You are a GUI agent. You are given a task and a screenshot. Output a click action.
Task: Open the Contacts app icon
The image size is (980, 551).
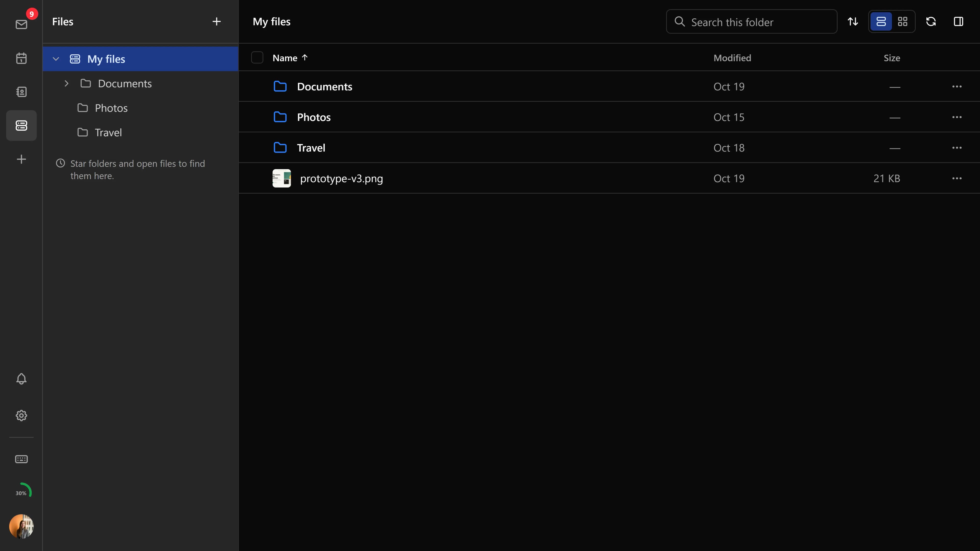[x=21, y=92]
